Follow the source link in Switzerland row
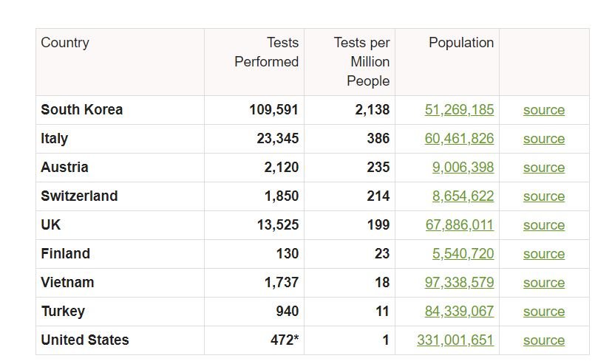The image size is (595, 364). (x=544, y=197)
